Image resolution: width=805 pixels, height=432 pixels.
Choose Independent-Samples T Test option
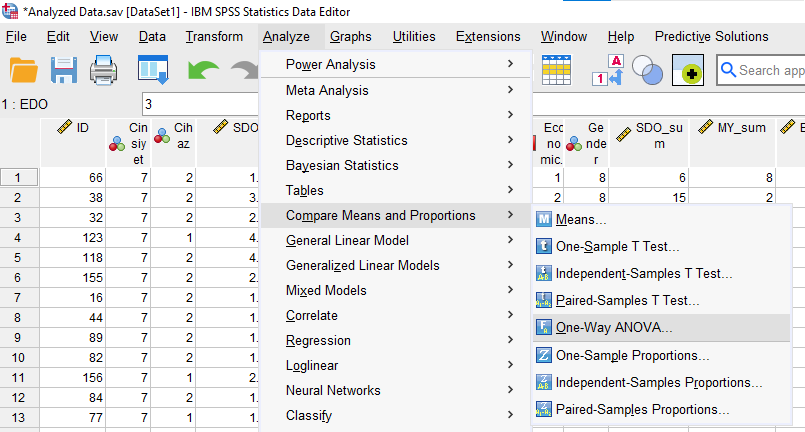coord(644,273)
